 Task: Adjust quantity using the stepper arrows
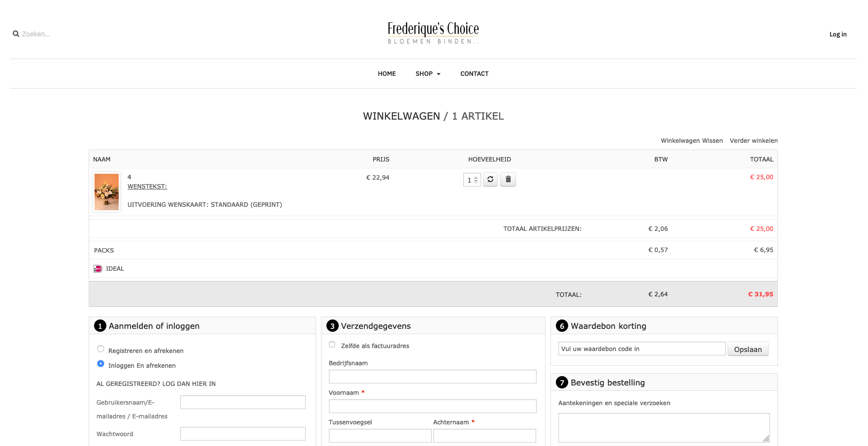point(476,180)
